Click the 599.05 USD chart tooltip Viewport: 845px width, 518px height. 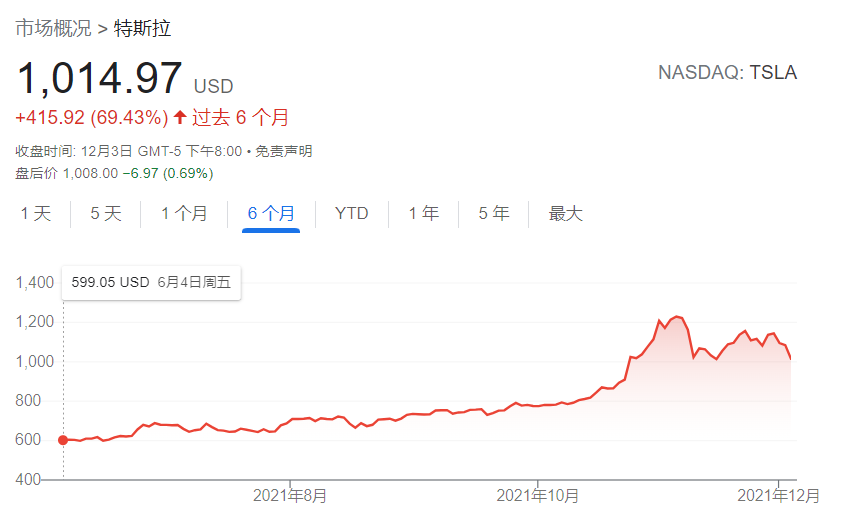(151, 282)
